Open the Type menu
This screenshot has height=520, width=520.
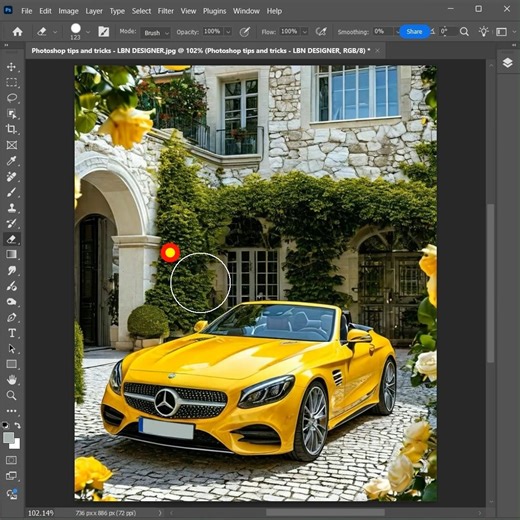pos(117,11)
